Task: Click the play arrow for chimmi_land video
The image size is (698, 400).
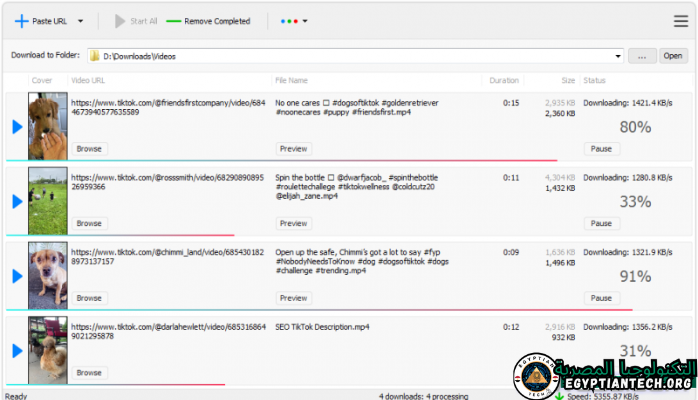Action: (16, 276)
